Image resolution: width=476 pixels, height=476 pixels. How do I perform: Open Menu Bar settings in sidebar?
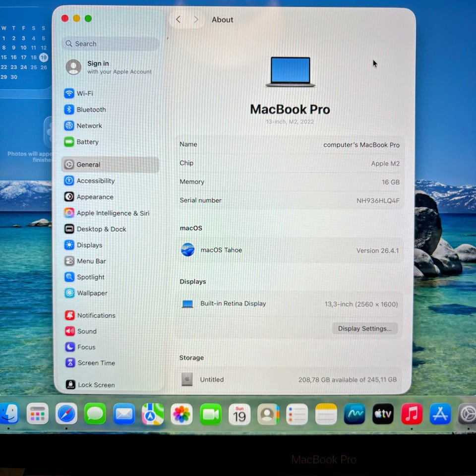[x=110, y=261]
